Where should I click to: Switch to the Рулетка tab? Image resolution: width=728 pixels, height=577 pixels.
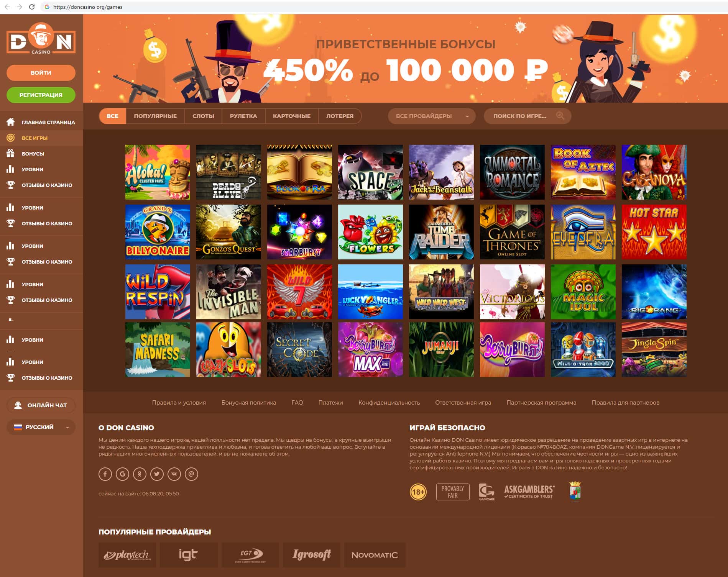243,116
